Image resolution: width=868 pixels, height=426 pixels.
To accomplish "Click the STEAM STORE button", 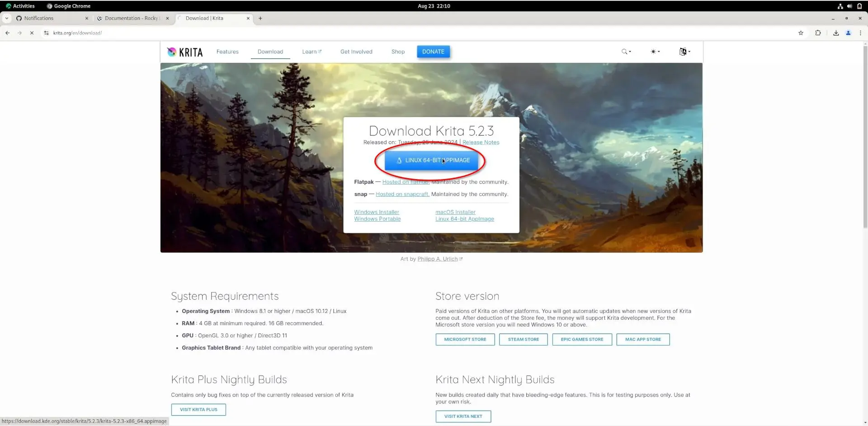I will pos(523,339).
